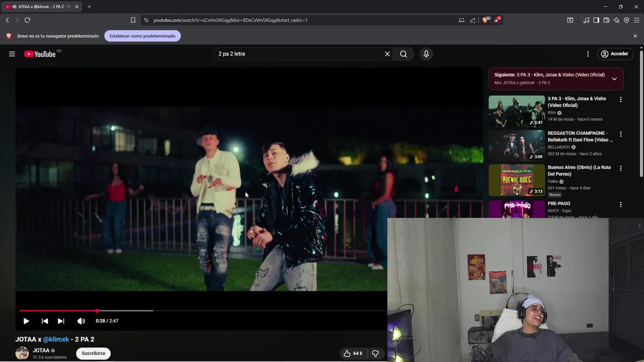This screenshot has width=644, height=362.
Task: Go forward in browser history
Action: point(17,20)
